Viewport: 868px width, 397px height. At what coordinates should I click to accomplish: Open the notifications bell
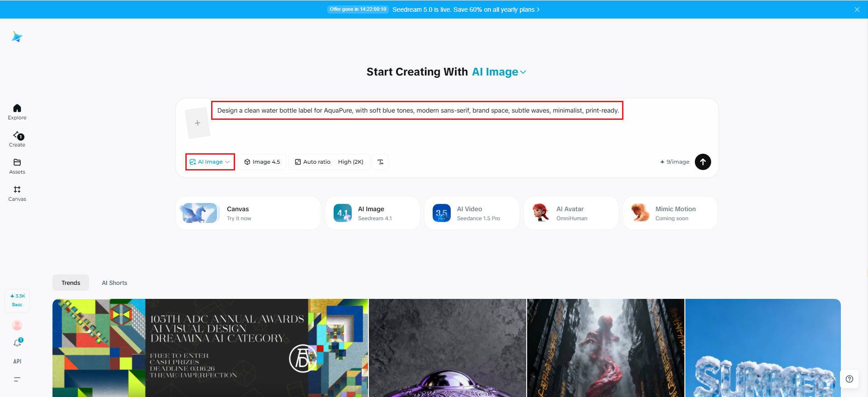click(17, 343)
